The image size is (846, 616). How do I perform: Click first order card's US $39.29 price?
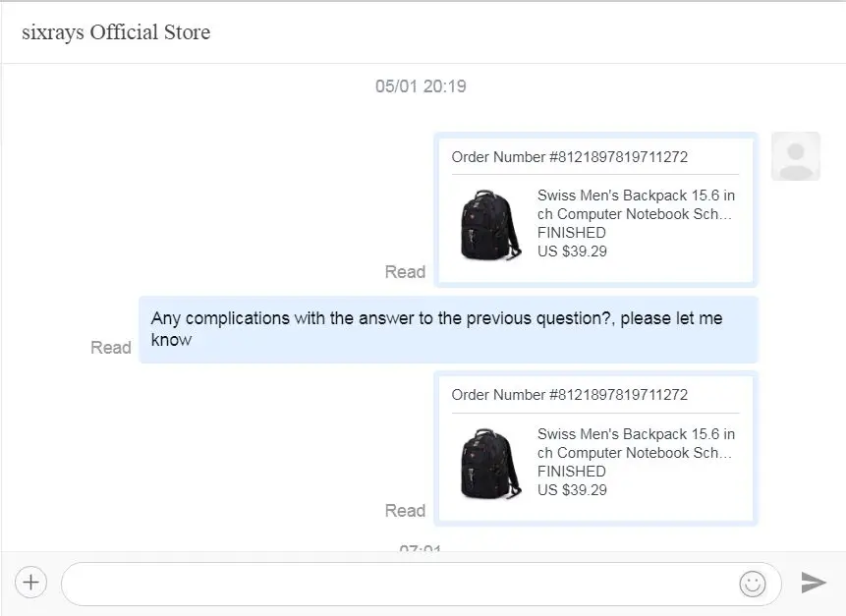(572, 252)
